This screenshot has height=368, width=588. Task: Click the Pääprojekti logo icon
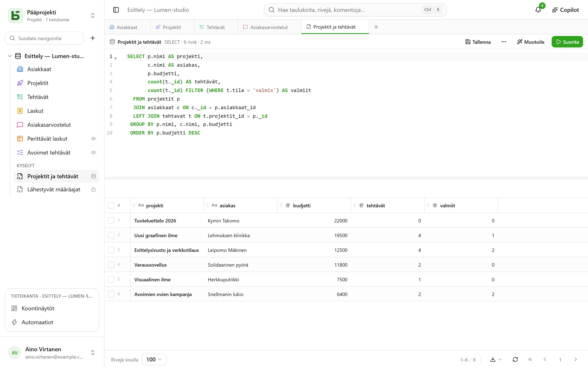[16, 16]
